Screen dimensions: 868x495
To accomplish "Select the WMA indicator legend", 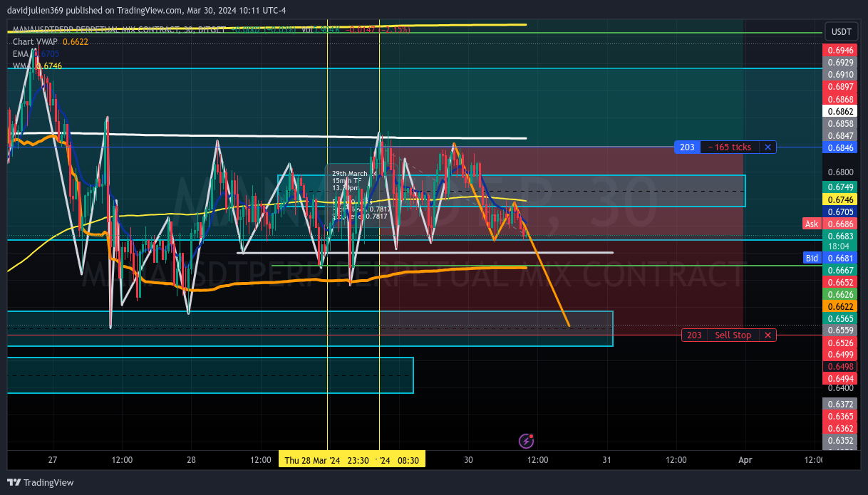I will pyautogui.click(x=37, y=66).
